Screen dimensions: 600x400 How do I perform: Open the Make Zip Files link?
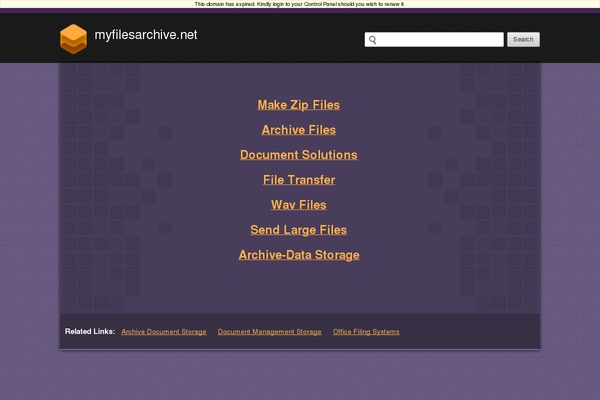298,105
